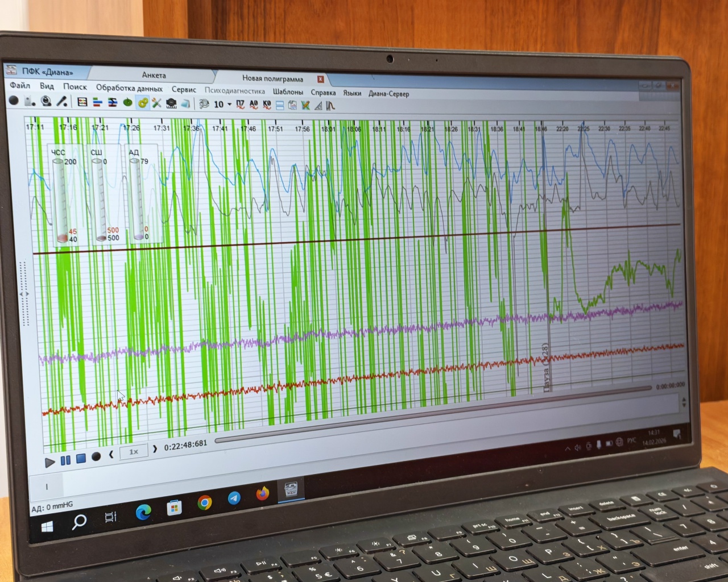The height and width of the screenshot is (582, 728).
Task: Decrease playback speed with left chevron
Action: tap(111, 454)
